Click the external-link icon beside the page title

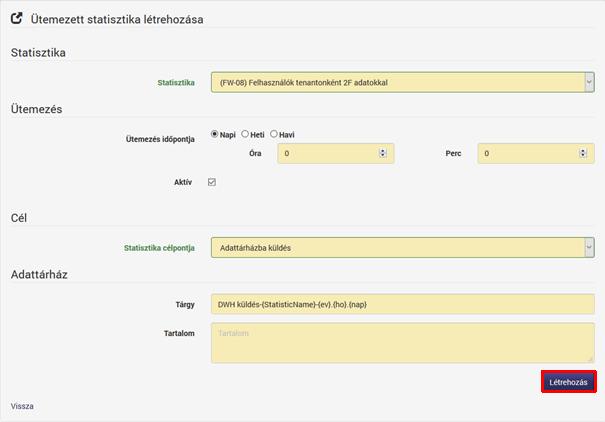17,18
